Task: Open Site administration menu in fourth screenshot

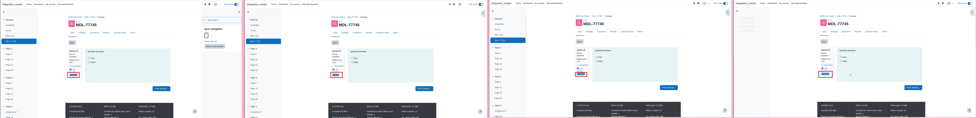Action: pyautogui.click(x=799, y=3)
